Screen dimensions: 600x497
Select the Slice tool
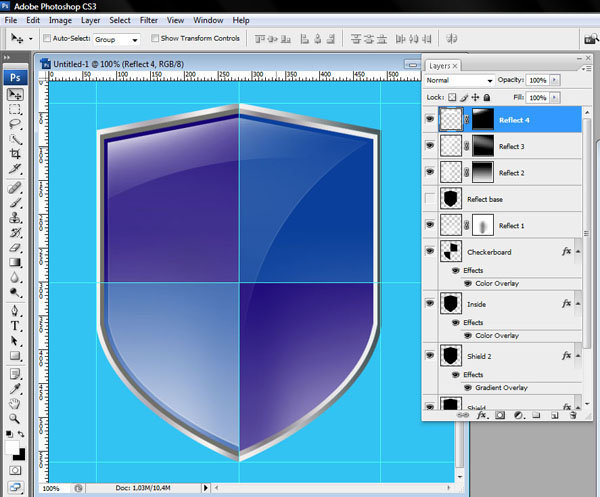15,169
